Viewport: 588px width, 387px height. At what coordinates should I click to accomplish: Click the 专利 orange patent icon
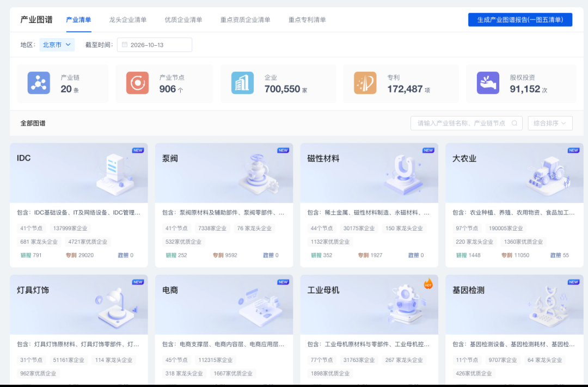365,83
